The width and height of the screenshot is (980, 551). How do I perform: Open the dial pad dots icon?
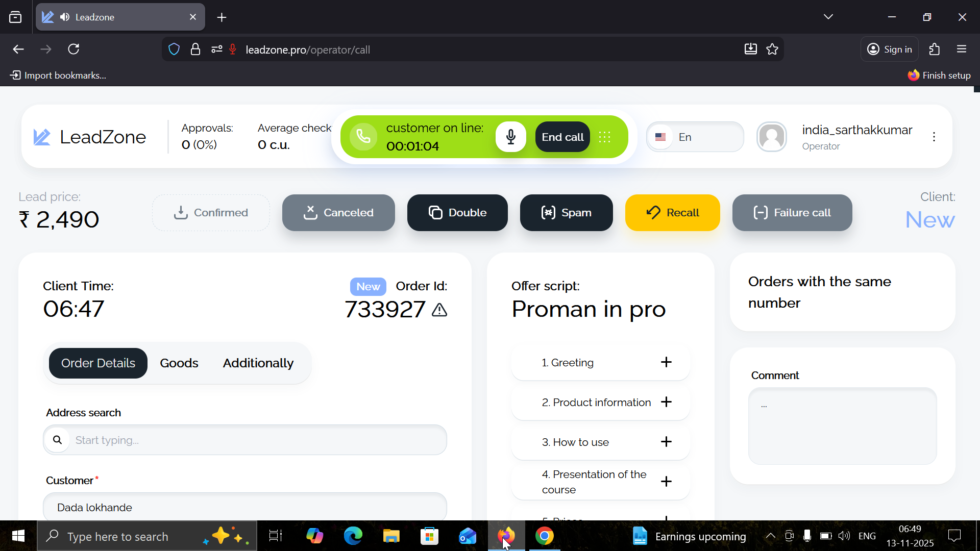click(x=605, y=137)
